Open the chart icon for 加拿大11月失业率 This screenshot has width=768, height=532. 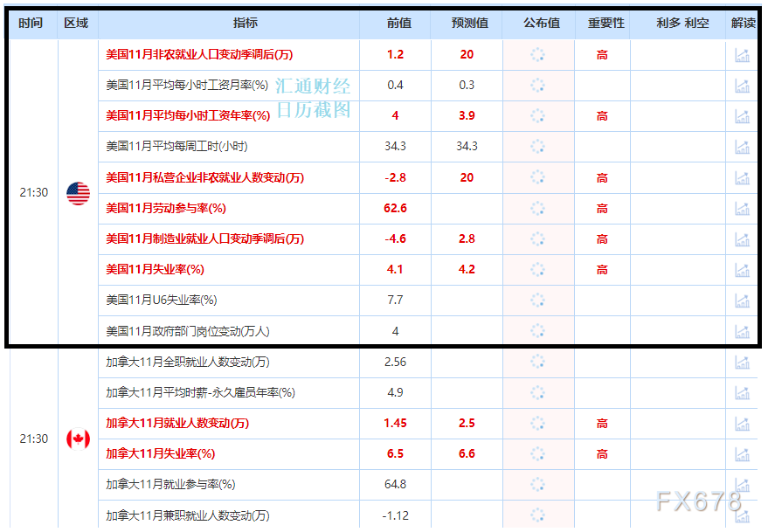(x=742, y=453)
